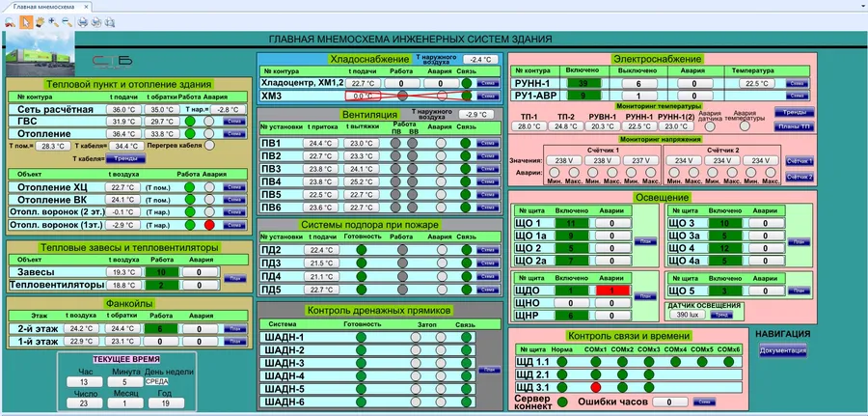Select the pointer arrow tool in toolbar

coord(24,20)
